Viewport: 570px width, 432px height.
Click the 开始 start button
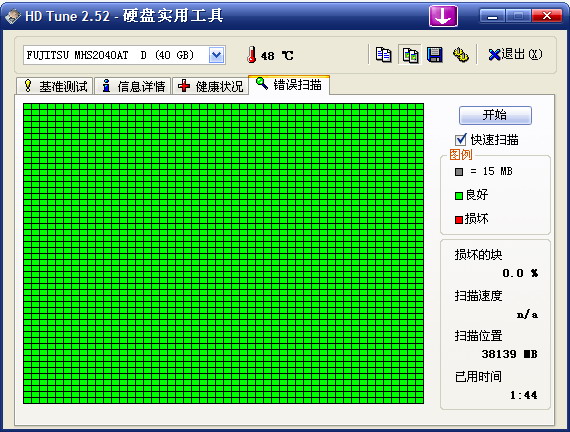tap(495, 115)
